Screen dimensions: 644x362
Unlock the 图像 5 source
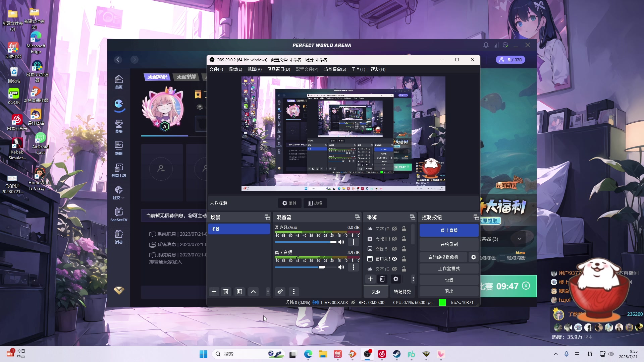click(404, 249)
